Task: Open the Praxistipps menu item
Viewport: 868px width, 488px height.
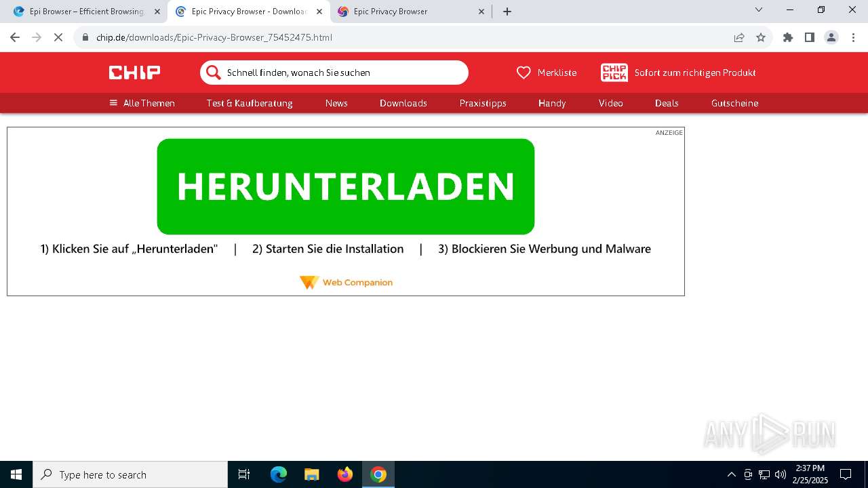Action: point(483,103)
